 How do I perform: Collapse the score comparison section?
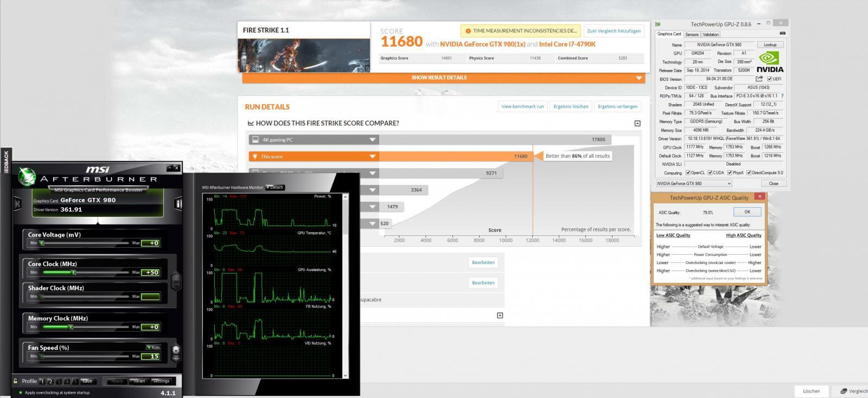tap(637, 124)
